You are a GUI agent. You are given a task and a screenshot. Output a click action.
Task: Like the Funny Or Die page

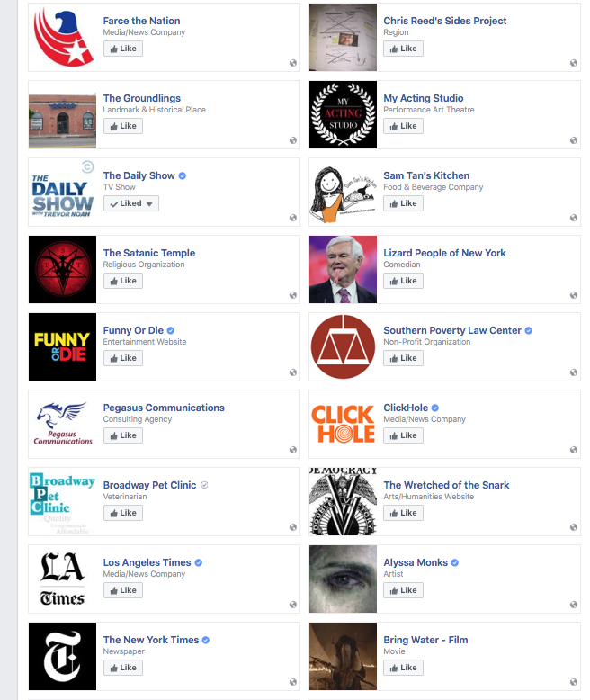[x=123, y=358]
